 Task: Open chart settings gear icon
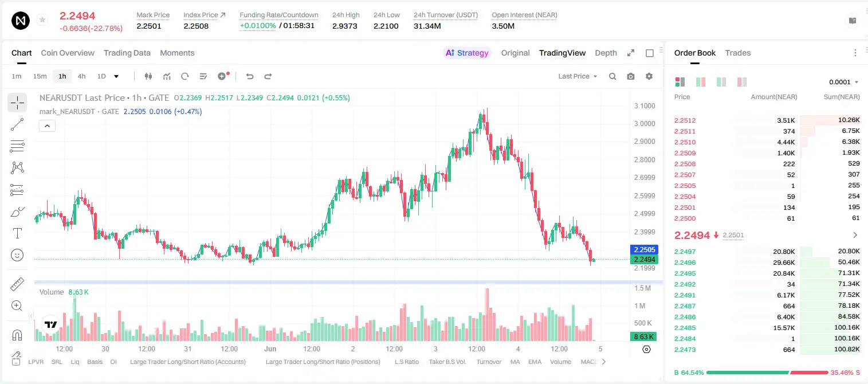(649, 76)
